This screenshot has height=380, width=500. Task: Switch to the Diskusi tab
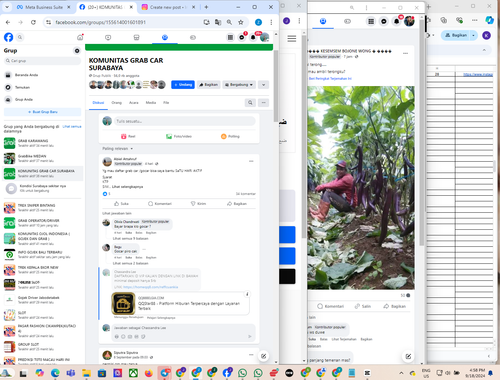click(98, 103)
